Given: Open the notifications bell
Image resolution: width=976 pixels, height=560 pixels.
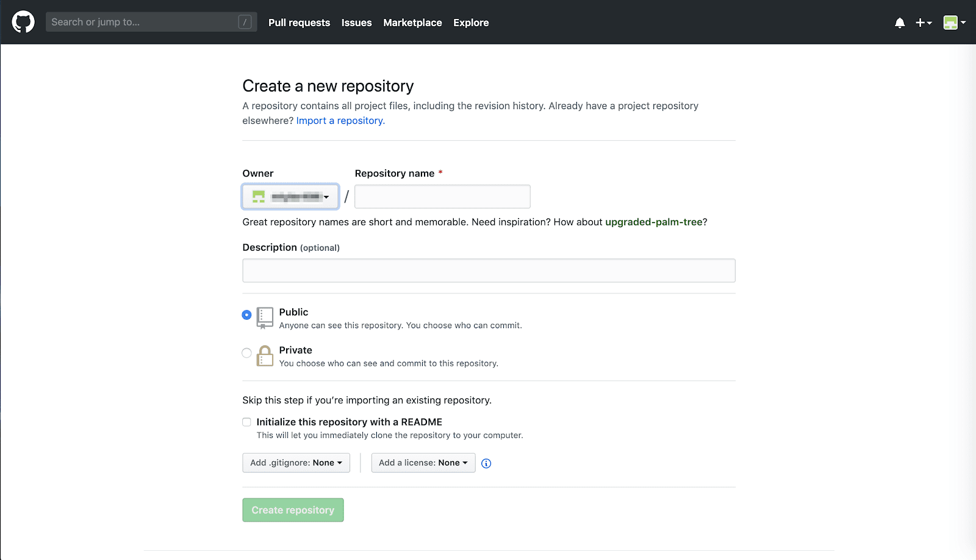Looking at the screenshot, I should pyautogui.click(x=899, y=23).
